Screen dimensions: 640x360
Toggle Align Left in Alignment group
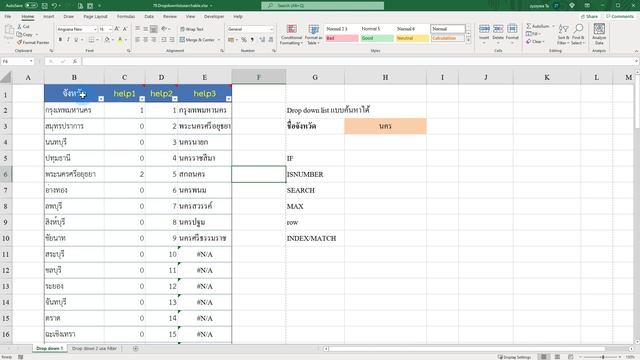coord(138,40)
